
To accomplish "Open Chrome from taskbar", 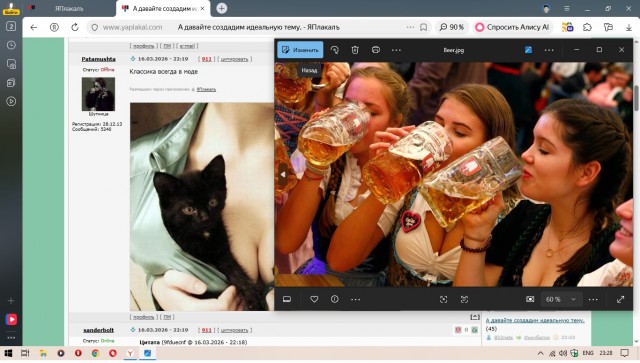I will point(96,353).
